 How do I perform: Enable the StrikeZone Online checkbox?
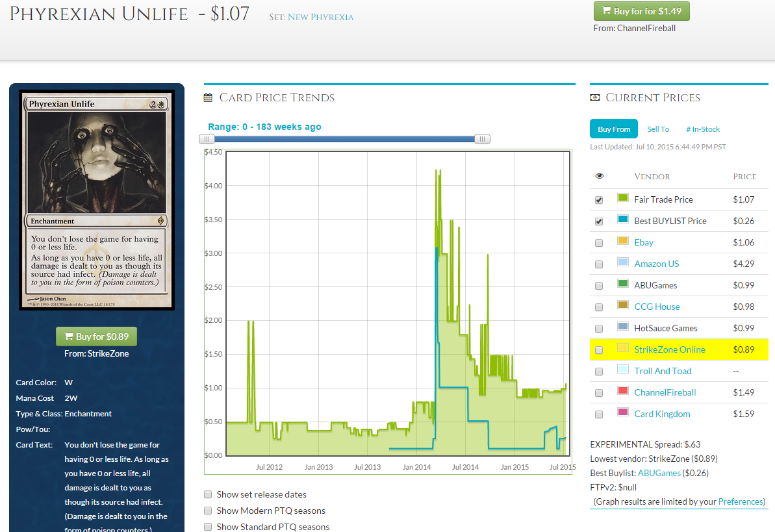599,350
